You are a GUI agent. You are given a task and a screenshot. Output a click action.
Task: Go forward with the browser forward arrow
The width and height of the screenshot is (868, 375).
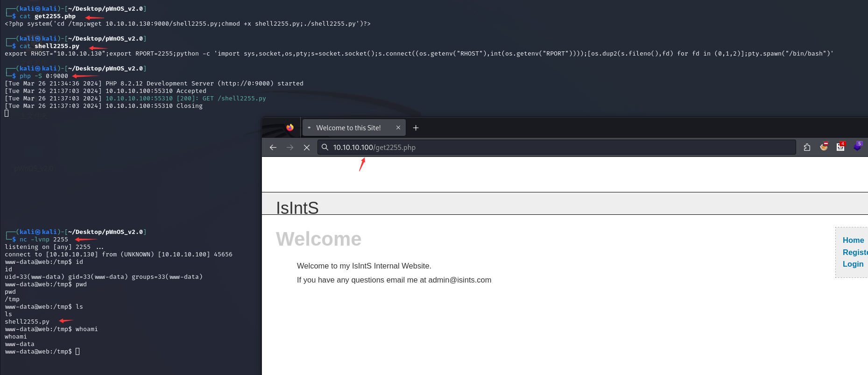tap(290, 147)
